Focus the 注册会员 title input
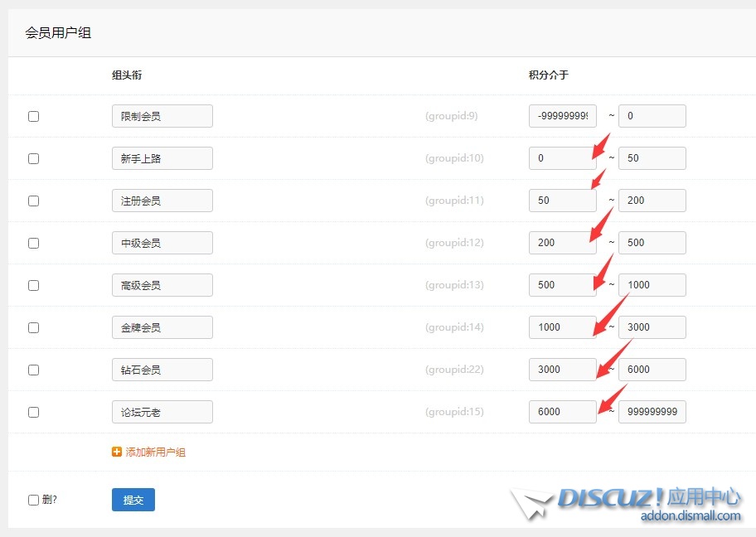The image size is (756, 537). [162, 201]
